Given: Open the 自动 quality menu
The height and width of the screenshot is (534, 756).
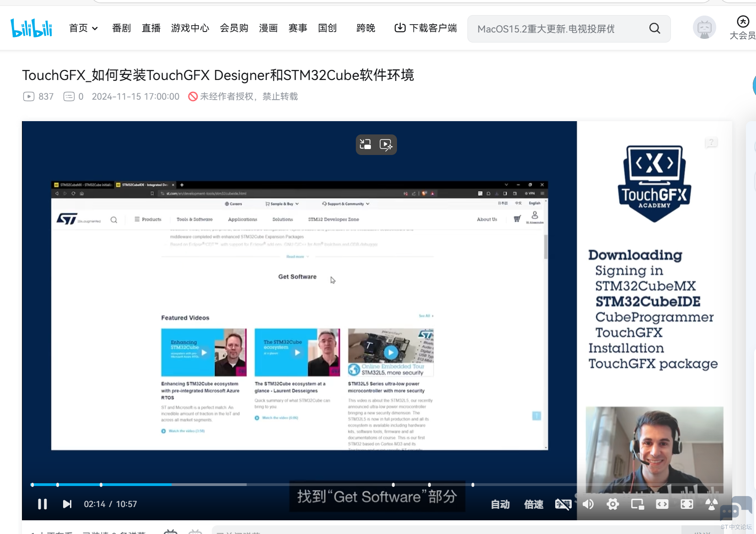Looking at the screenshot, I should [500, 504].
